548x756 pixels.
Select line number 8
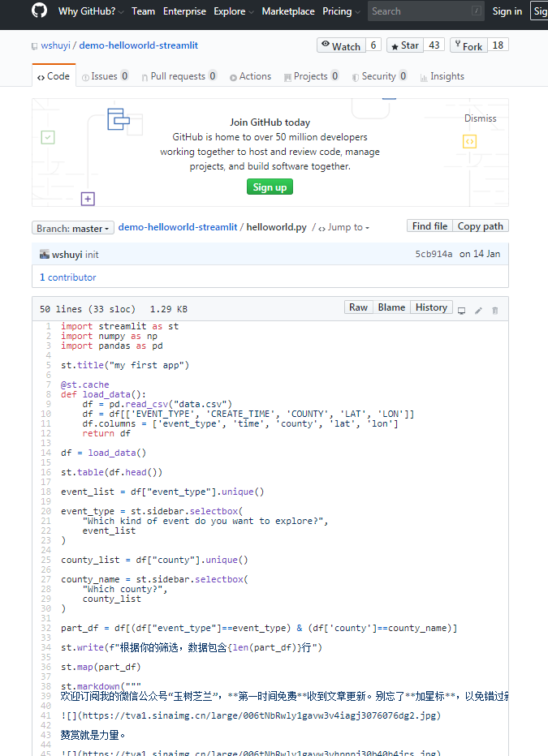tap(48, 394)
